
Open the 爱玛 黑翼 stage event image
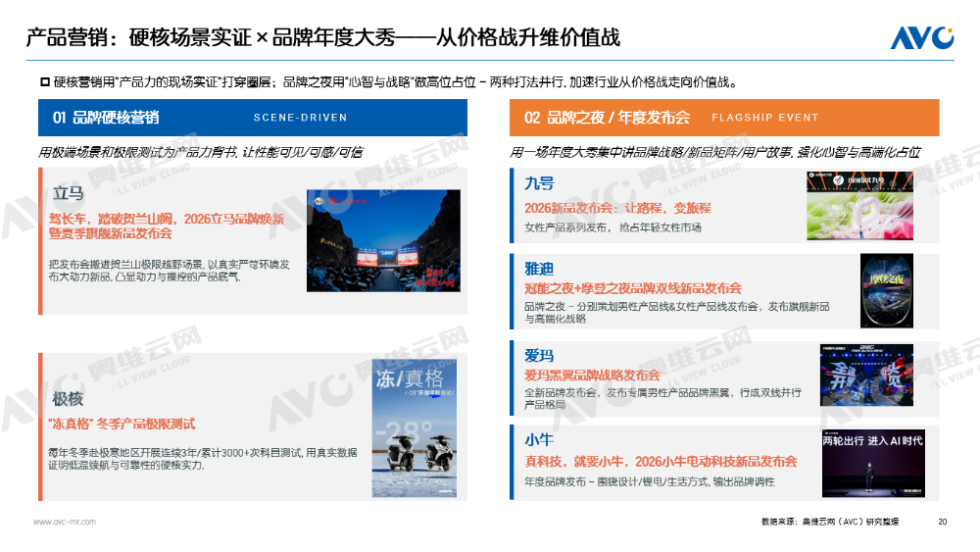pos(867,376)
